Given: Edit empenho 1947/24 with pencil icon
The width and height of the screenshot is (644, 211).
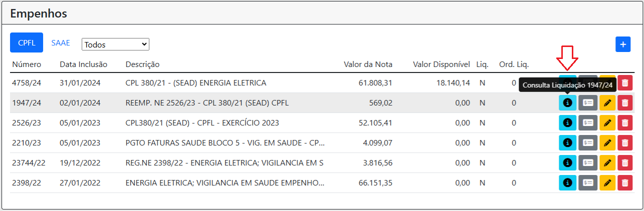Looking at the screenshot, I should tap(607, 102).
